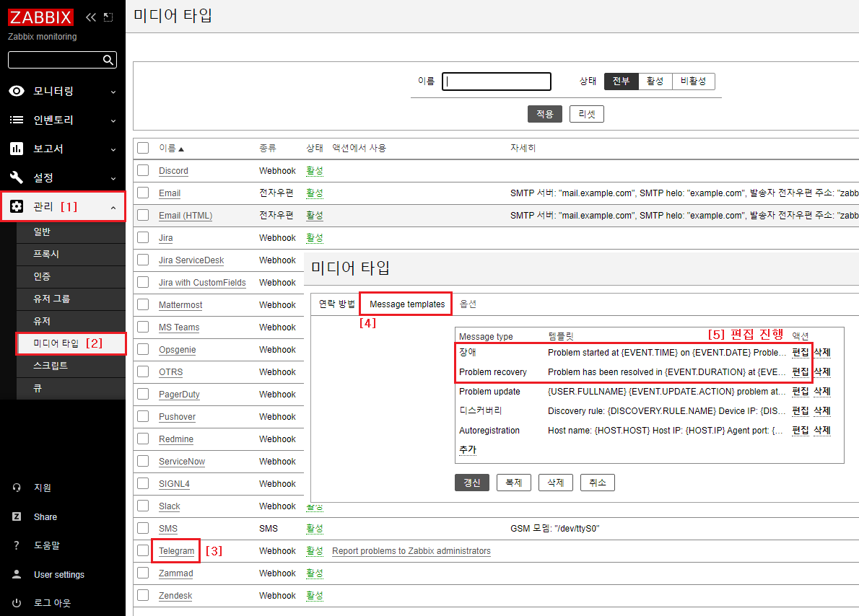The image size is (859, 616).
Task: Click 추가 to add message template
Action: click(468, 449)
